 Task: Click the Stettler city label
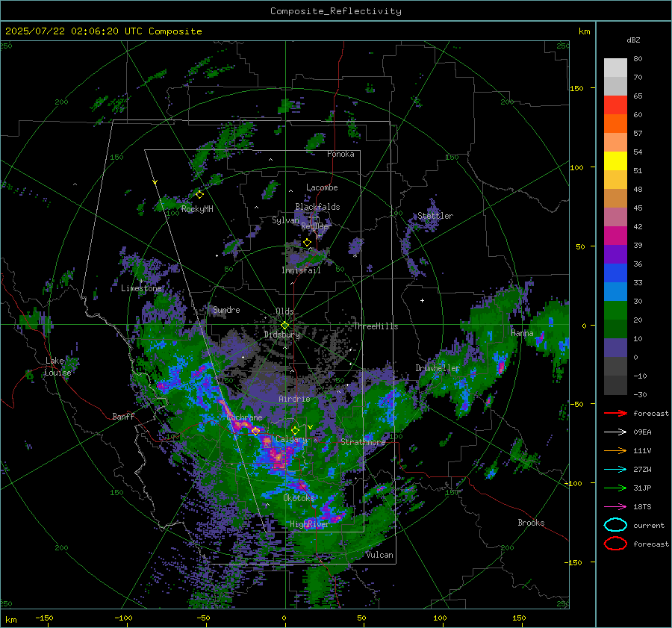point(435,216)
